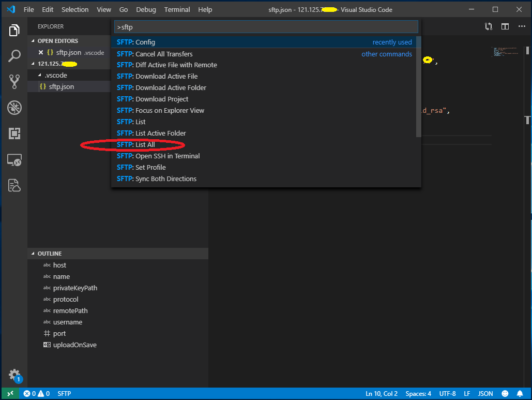This screenshot has width=532, height=400.
Task: Click the command palette input field
Action: coord(266,27)
